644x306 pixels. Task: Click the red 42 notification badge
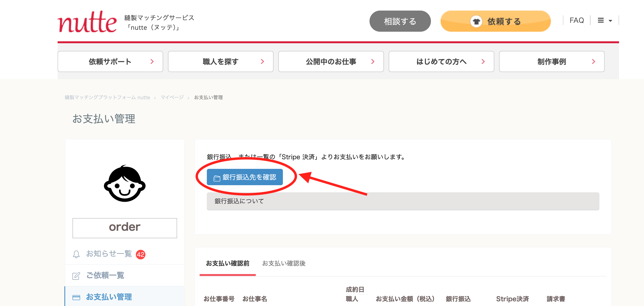pos(141,254)
